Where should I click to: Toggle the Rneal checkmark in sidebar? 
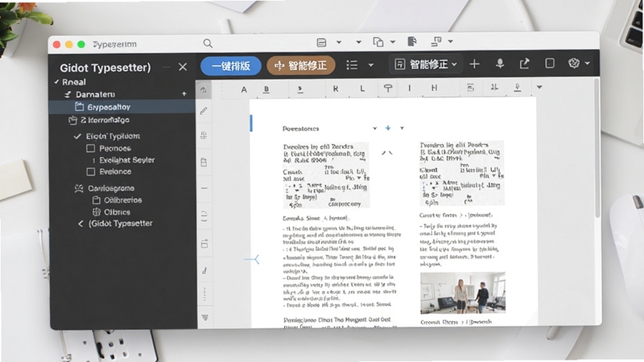(x=56, y=82)
